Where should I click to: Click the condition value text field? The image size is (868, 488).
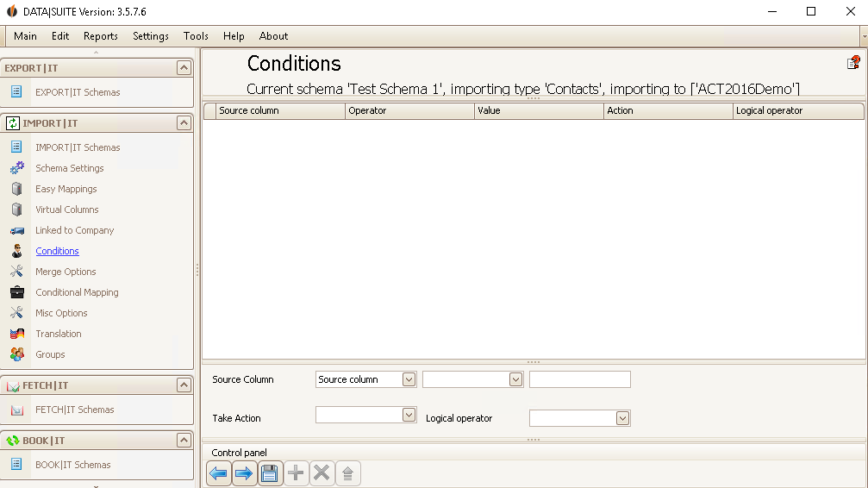pos(579,379)
